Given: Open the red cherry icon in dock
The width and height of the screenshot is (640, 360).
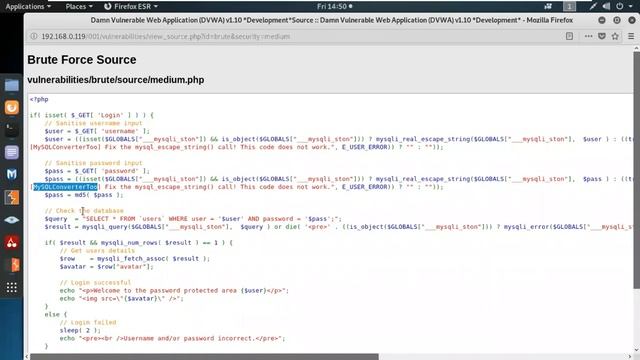Looking at the screenshot, I should [x=11, y=242].
